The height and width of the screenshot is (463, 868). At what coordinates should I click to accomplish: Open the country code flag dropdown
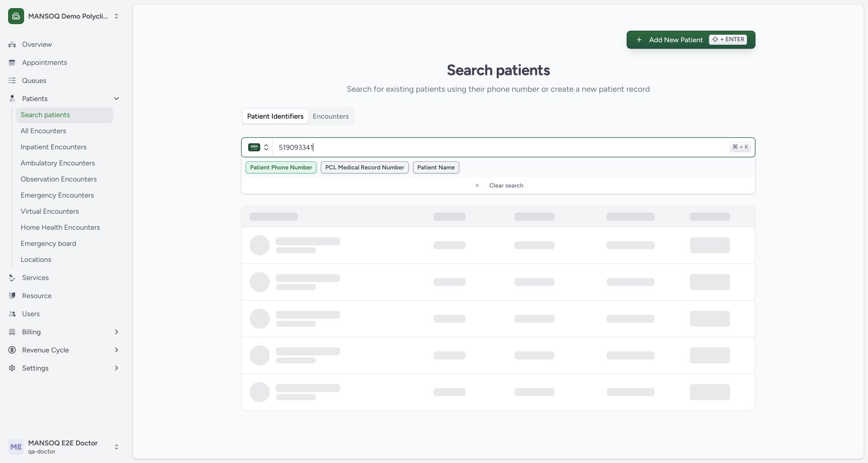(x=258, y=147)
